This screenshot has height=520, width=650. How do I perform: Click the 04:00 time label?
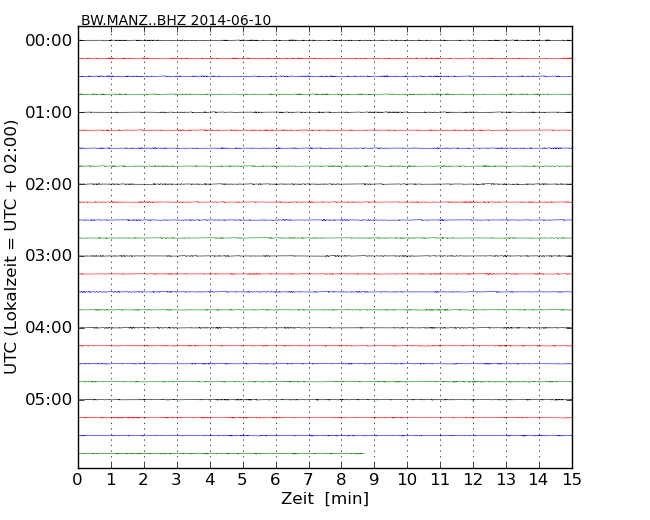tap(49, 328)
